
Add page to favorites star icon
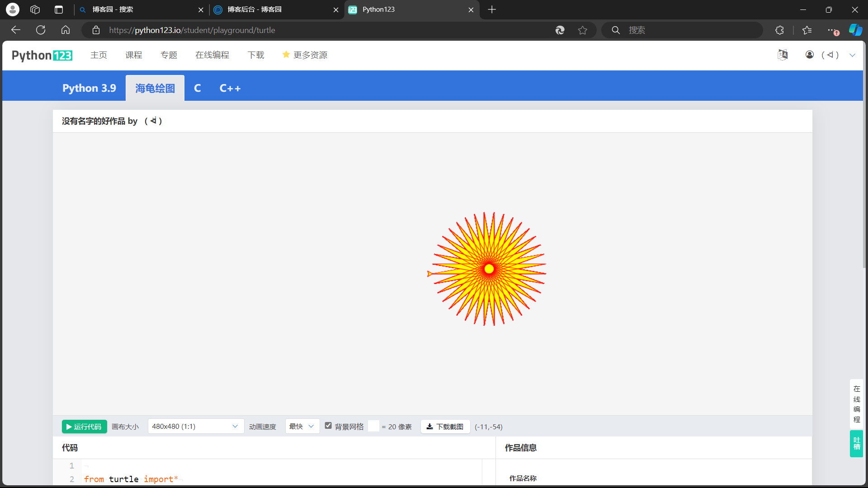coord(582,30)
